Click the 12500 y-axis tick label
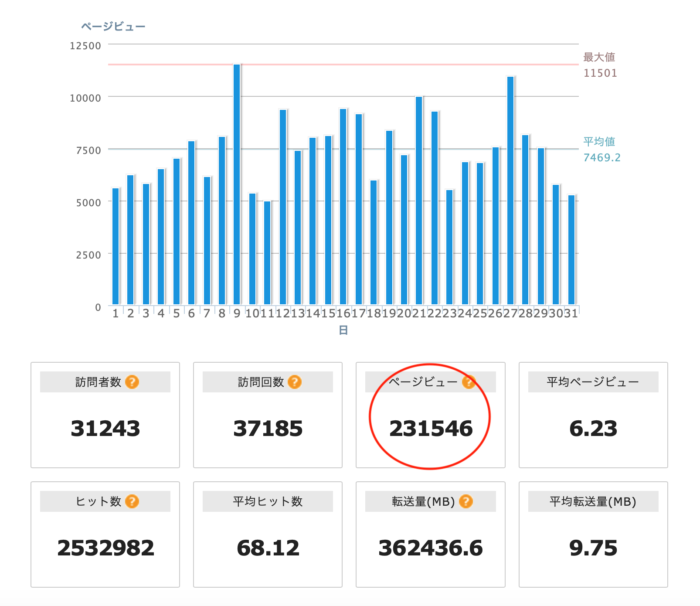Screen dimensions: 700x606 click(85, 46)
